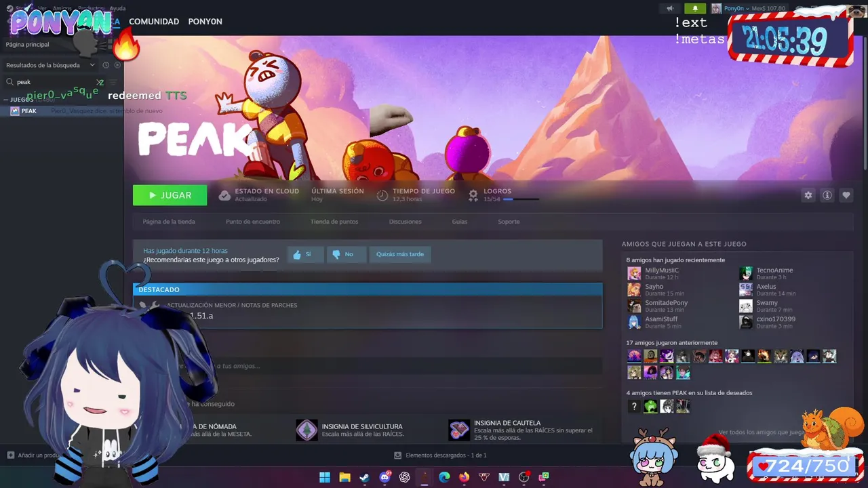This screenshot has width=868, height=488.
Task: Open Guías tab
Action: [x=460, y=222]
